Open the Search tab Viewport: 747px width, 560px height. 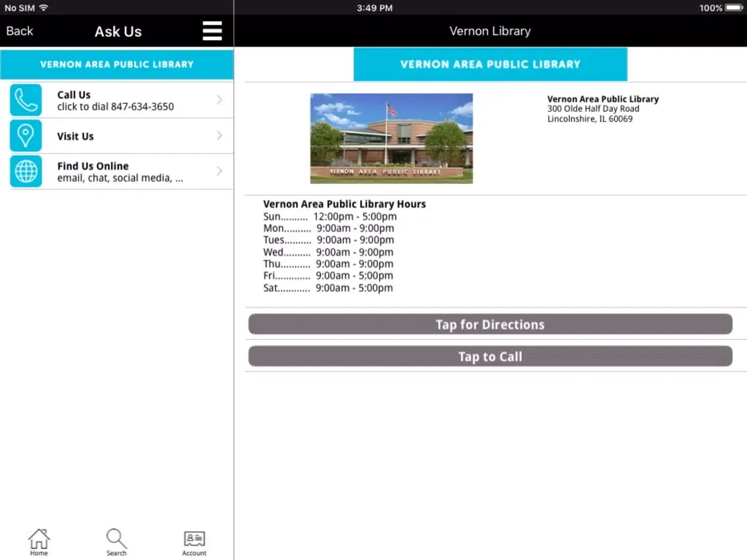coord(116,542)
